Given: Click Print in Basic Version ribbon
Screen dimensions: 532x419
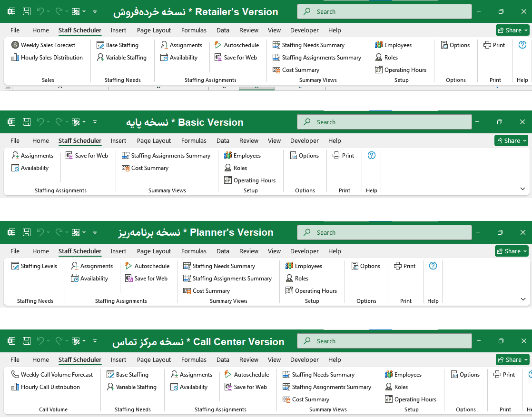Looking at the screenshot, I should (343, 156).
